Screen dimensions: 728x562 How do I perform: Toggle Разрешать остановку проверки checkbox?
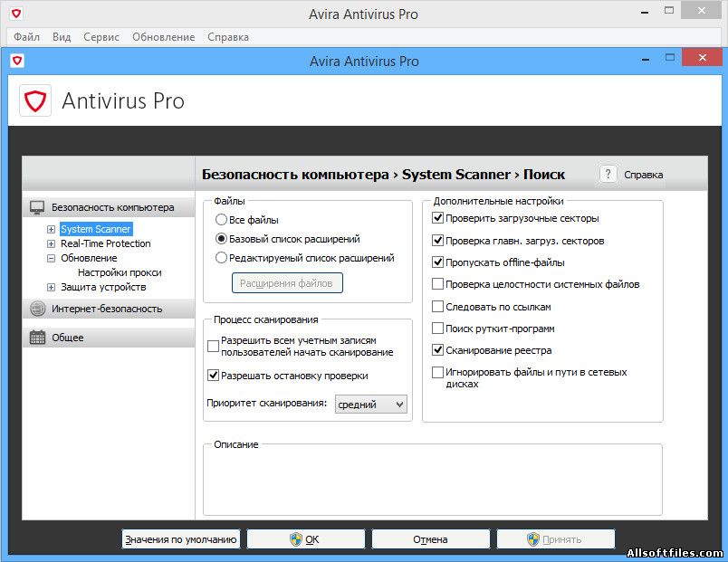coord(213,375)
